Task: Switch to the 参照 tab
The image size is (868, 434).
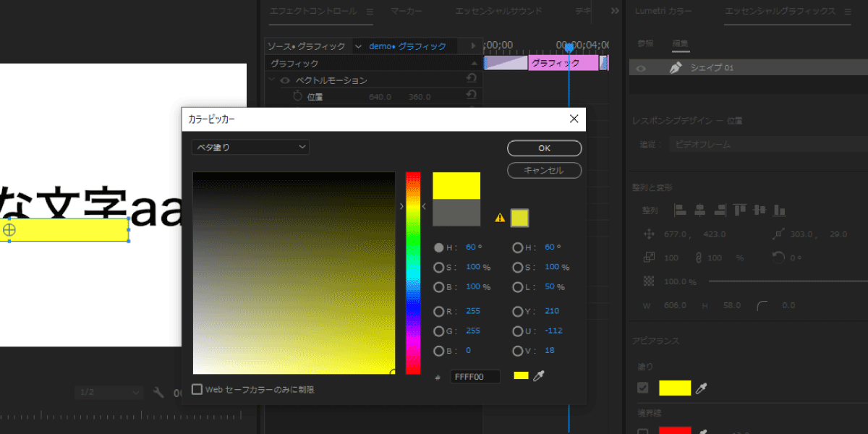Action: click(644, 43)
